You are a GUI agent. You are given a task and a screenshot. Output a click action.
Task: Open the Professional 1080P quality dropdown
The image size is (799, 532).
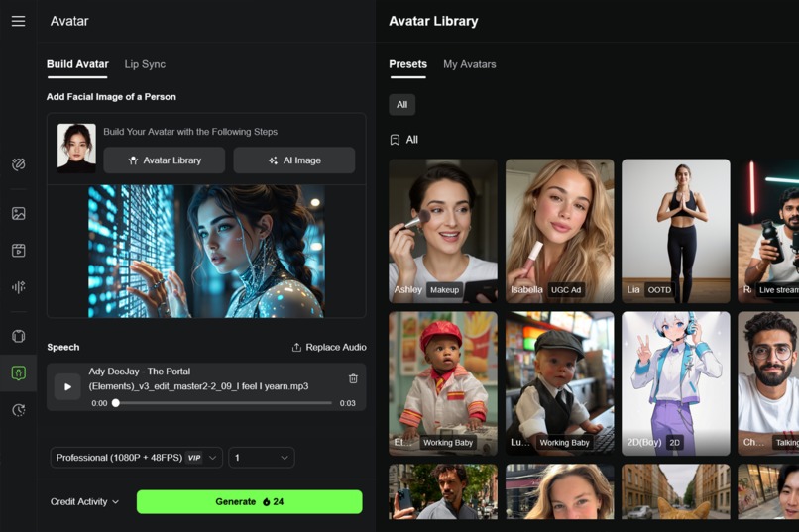click(137, 458)
